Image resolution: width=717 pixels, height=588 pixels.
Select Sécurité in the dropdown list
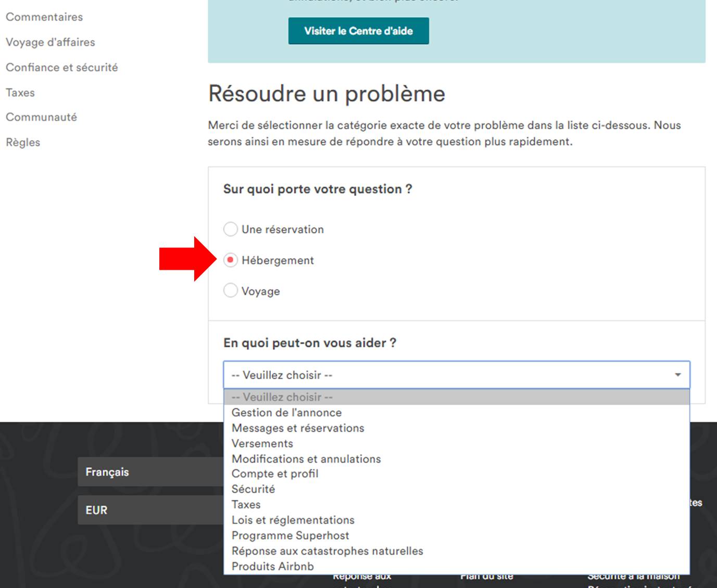click(x=253, y=489)
